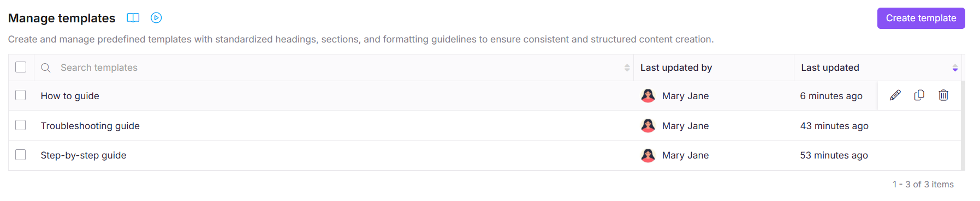The height and width of the screenshot is (201, 980).
Task: Check the How to guide checkbox
Action: coord(21,95)
